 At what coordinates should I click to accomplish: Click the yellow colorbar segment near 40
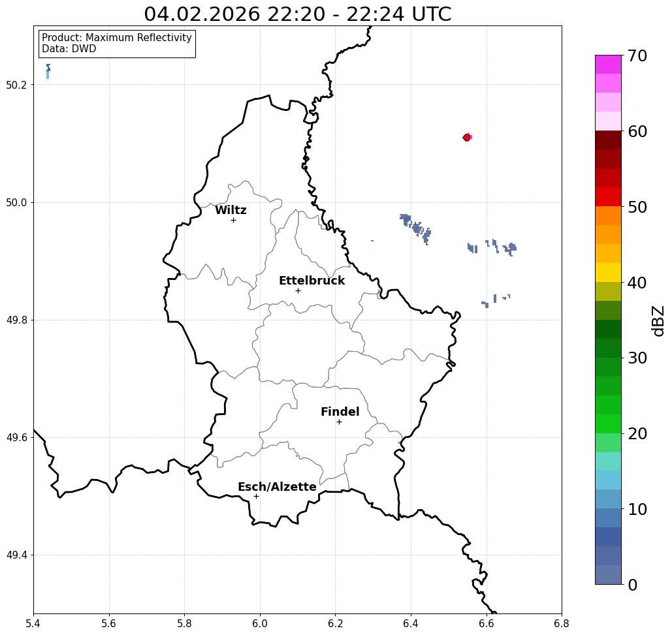point(608,272)
